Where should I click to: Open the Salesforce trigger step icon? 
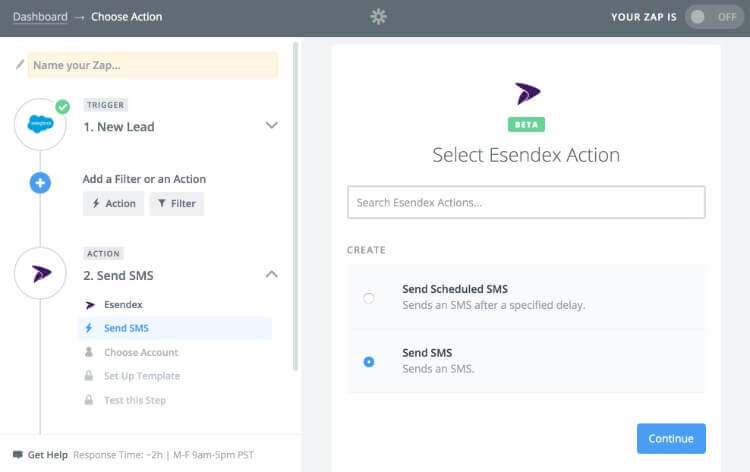[40, 124]
